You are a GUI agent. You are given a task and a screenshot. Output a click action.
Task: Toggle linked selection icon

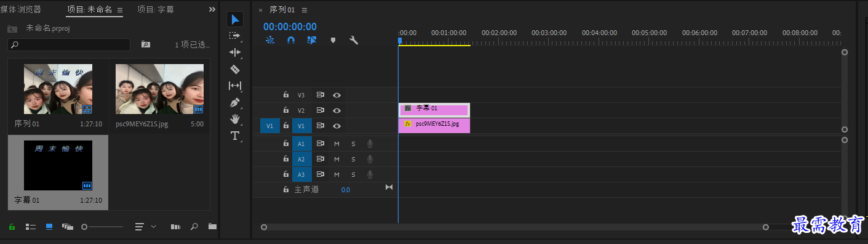[312, 40]
